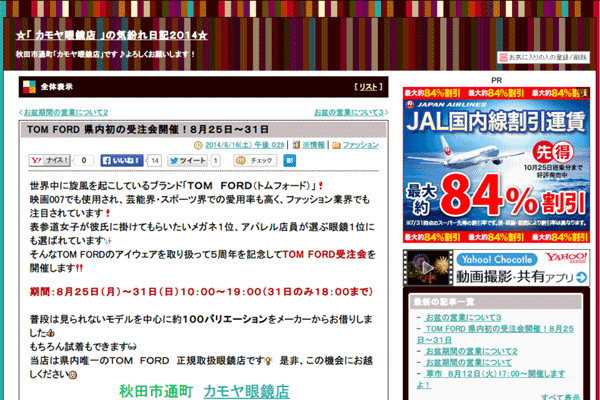Screen dimensions: 600x400
Task: Open sidebar article お盆期間の営業について2
Action: click(471, 351)
